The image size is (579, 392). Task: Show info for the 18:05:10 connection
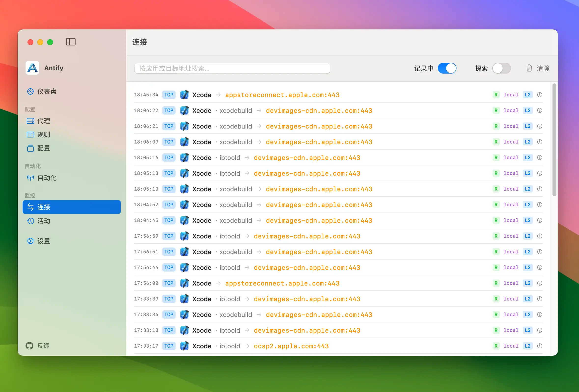pos(540,189)
